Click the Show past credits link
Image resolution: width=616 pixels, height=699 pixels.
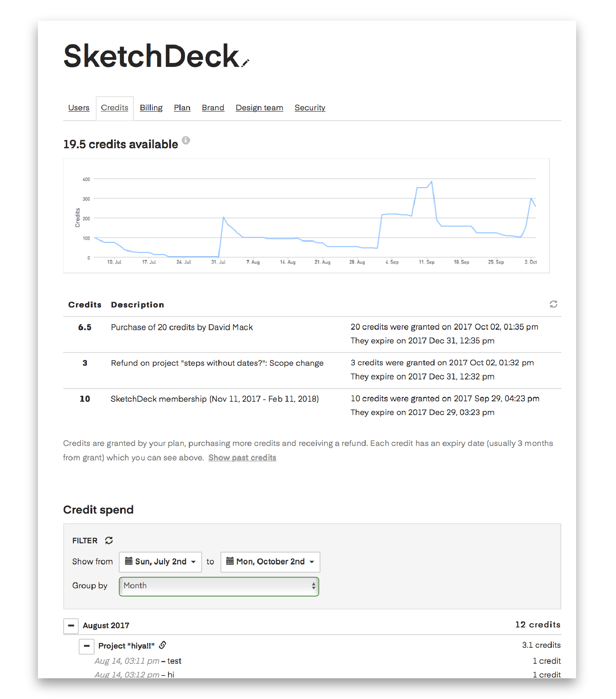(x=242, y=458)
